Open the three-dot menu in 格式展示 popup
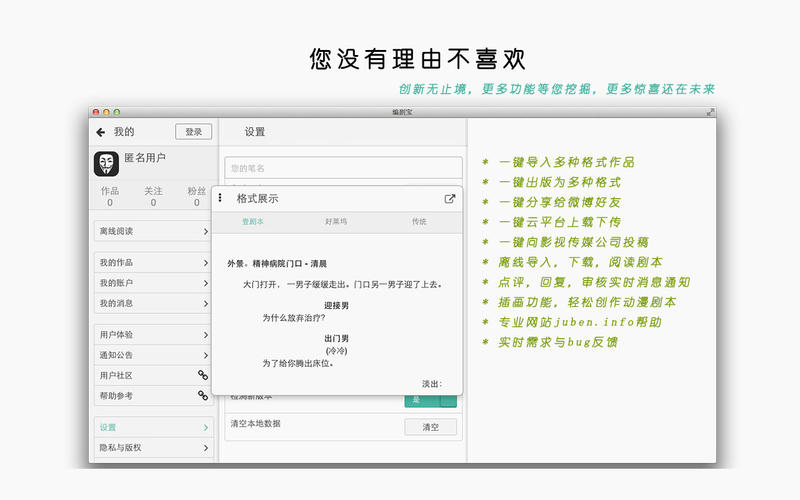 [220, 197]
